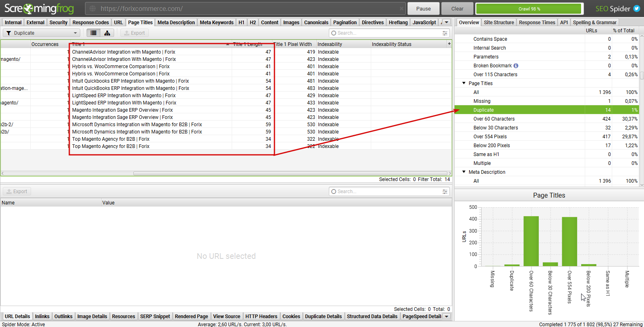The width and height of the screenshot is (644, 327).
Task: Open the bottom tabs overflow dropdown arrow
Action: [447, 317]
